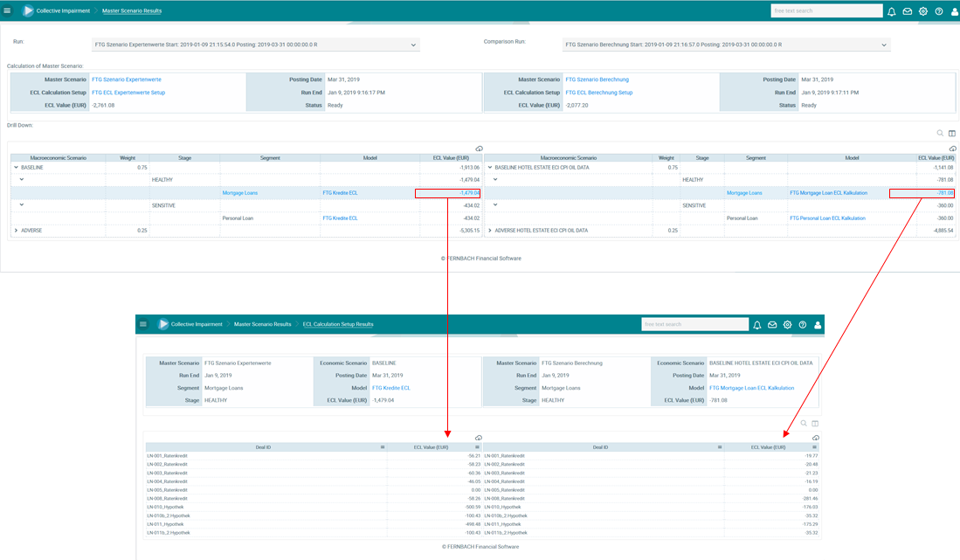Open the settings gear in the upper header

[x=922, y=11]
